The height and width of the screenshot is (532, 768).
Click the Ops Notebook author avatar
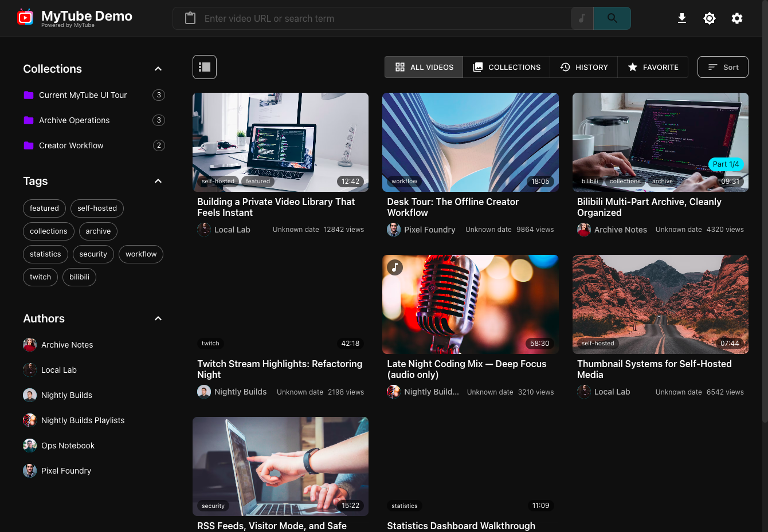coord(30,446)
